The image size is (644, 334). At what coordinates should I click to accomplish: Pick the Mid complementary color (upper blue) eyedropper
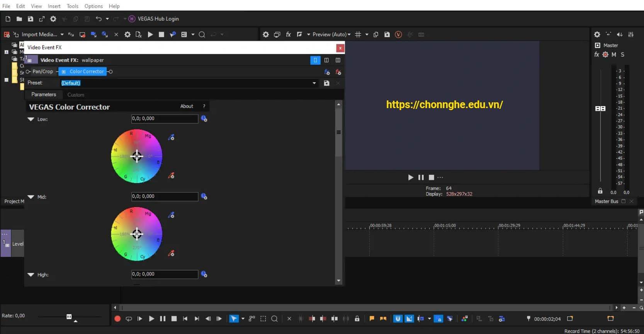coord(171,215)
